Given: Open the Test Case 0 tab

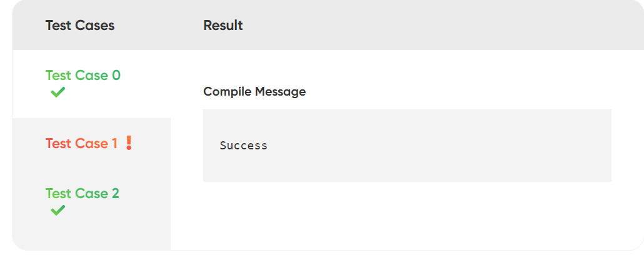Looking at the screenshot, I should [83, 76].
